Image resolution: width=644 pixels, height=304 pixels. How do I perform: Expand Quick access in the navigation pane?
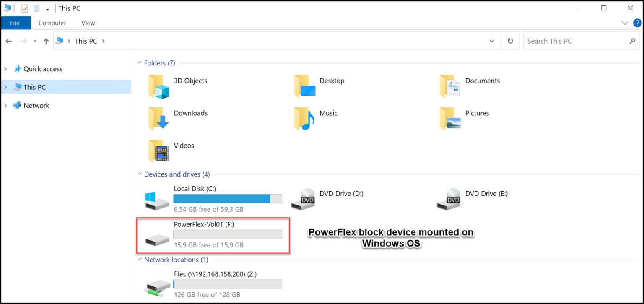click(x=5, y=68)
